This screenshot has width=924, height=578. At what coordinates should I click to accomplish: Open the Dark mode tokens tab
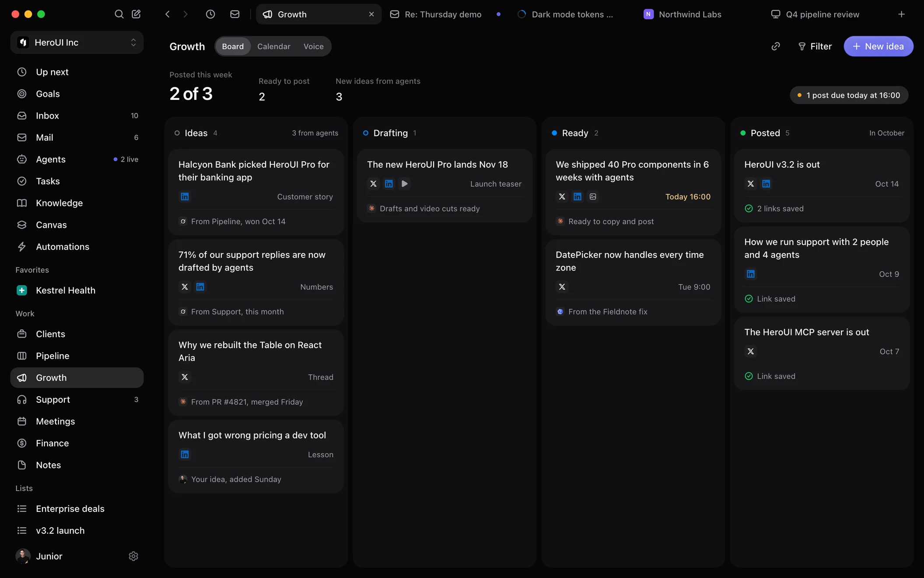click(571, 14)
